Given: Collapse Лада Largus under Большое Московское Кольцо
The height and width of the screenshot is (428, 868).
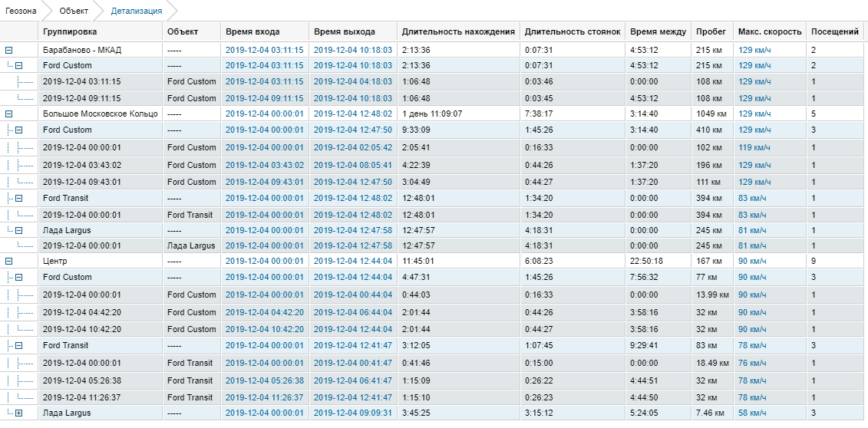Looking at the screenshot, I should (x=19, y=230).
